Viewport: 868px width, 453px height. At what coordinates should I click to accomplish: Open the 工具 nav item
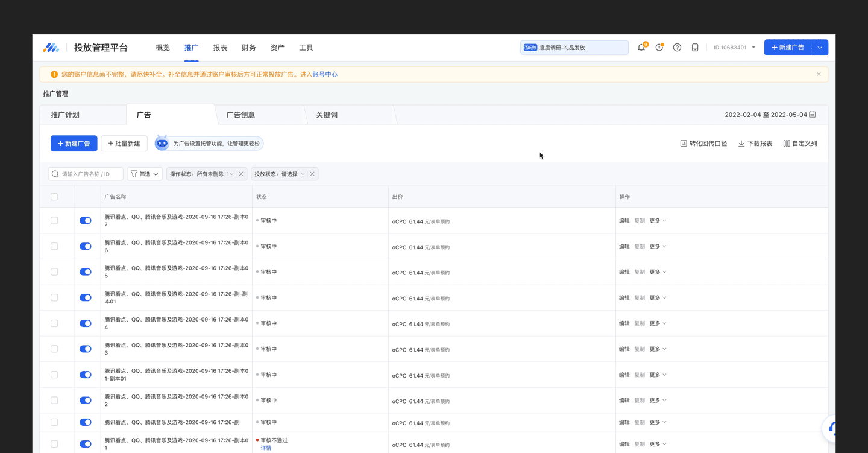[x=306, y=48]
